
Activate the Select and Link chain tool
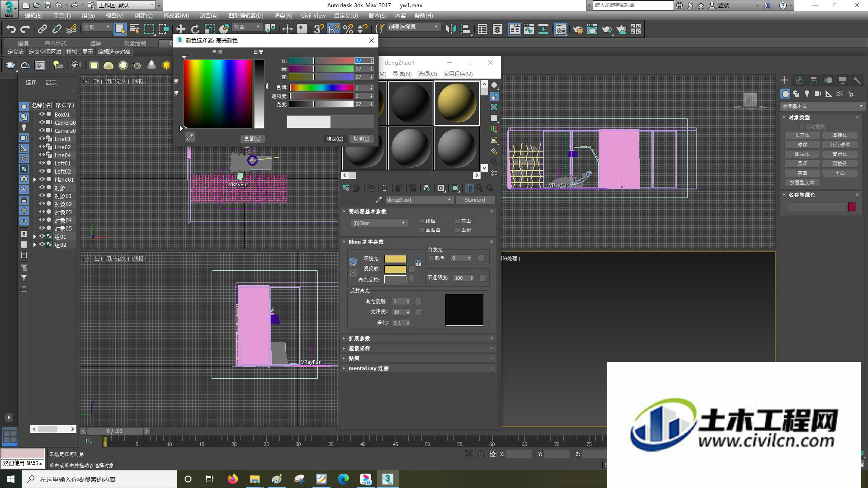pyautogui.click(x=42, y=29)
